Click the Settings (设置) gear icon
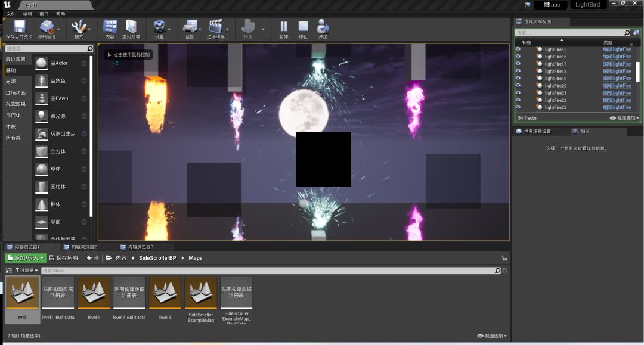This screenshot has width=644, height=345. [159, 27]
